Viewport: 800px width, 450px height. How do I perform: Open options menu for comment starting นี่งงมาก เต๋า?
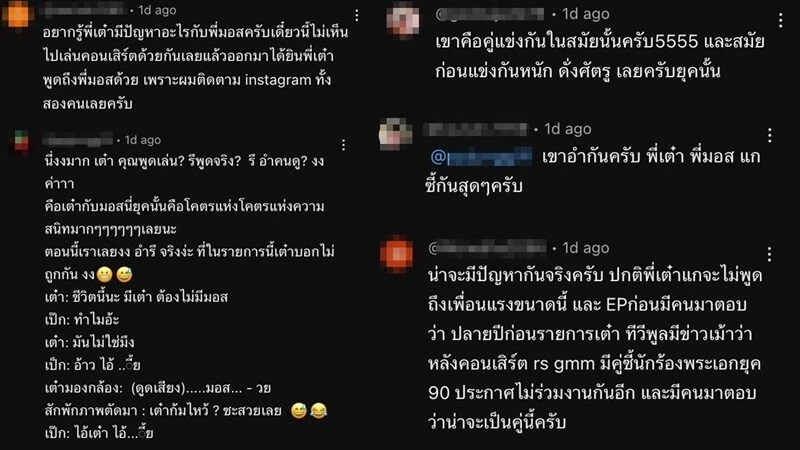pos(343,145)
